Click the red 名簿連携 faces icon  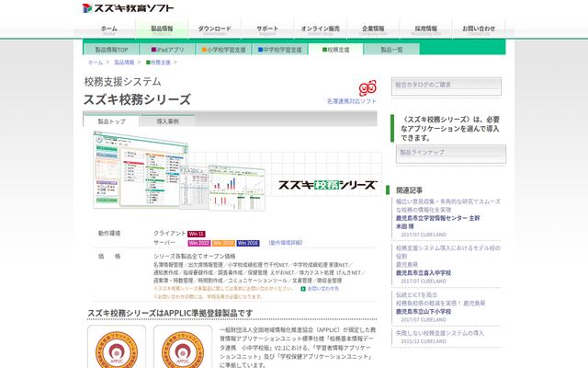[367, 88]
